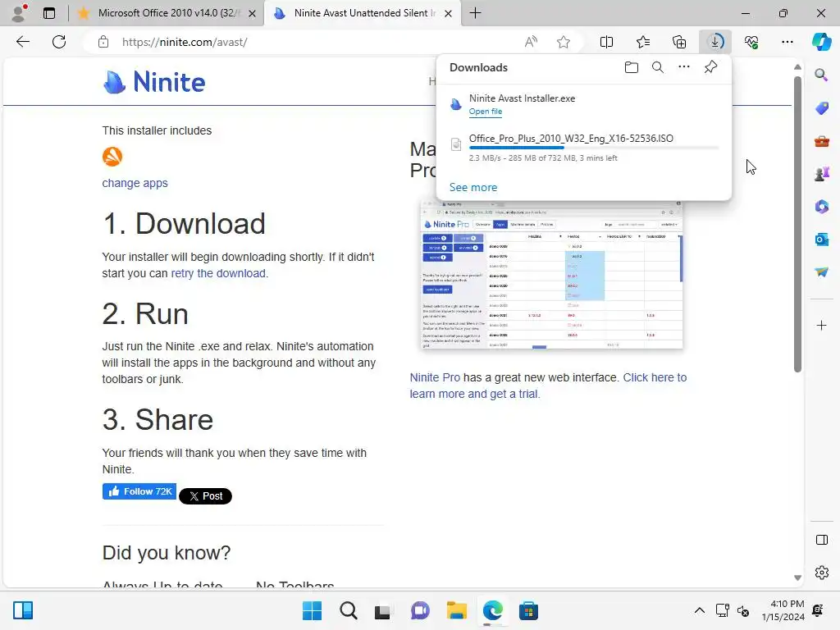
Task: View site information lock icon
Action: tap(103, 42)
